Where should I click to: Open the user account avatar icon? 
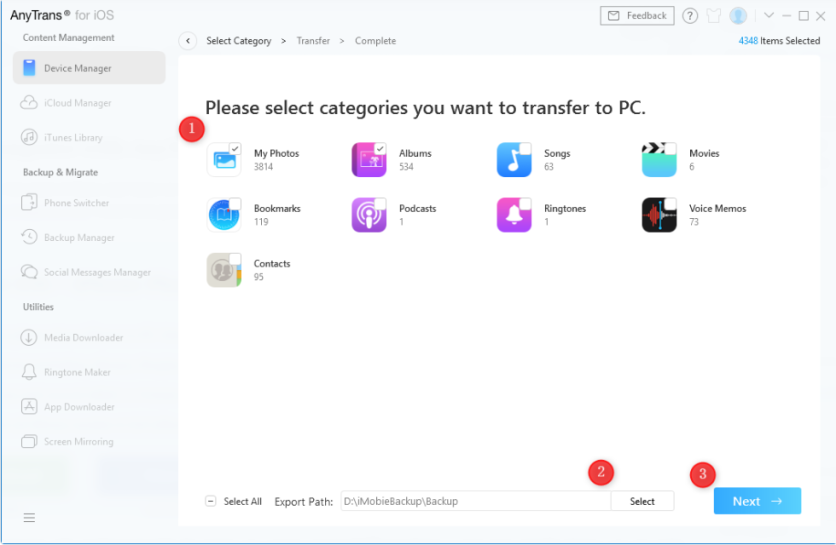(x=738, y=16)
